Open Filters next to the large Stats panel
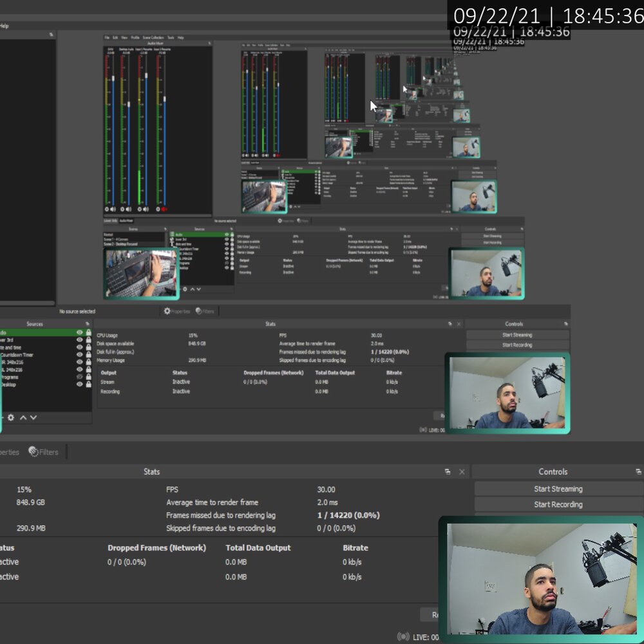 (x=44, y=452)
